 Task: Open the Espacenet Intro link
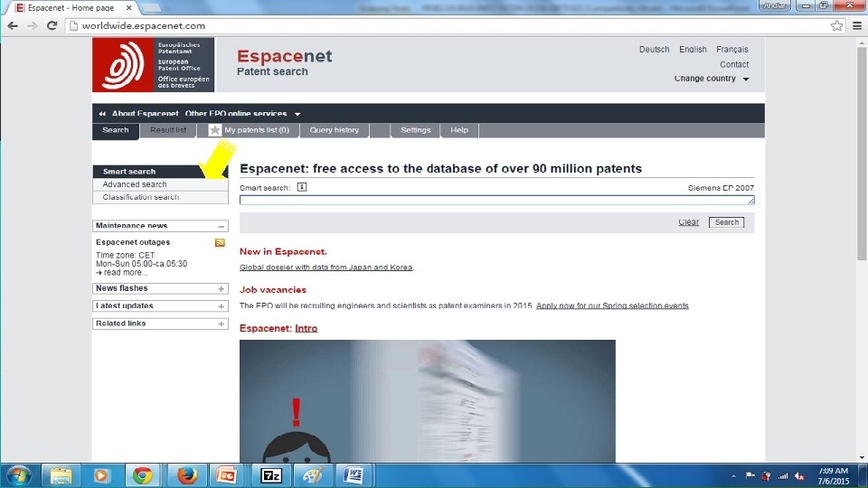click(x=307, y=328)
